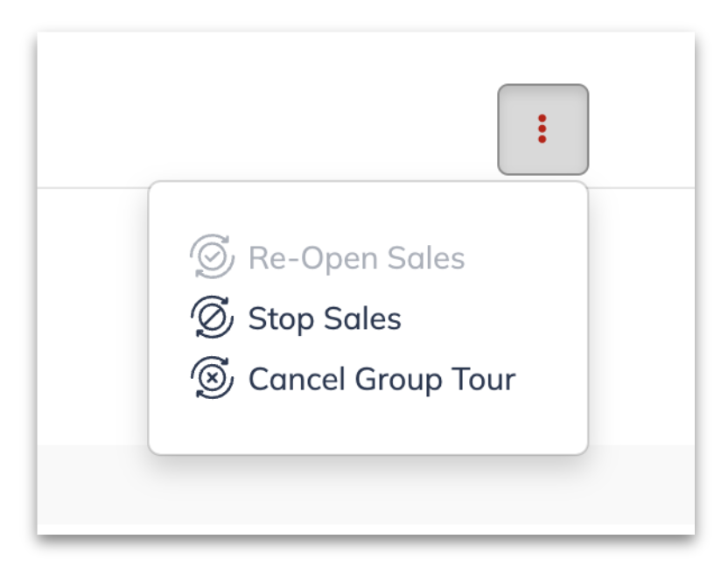This screenshot has height=574, width=728.
Task: Click the 'Re-Open Sales' disabled text
Action: pos(357,258)
